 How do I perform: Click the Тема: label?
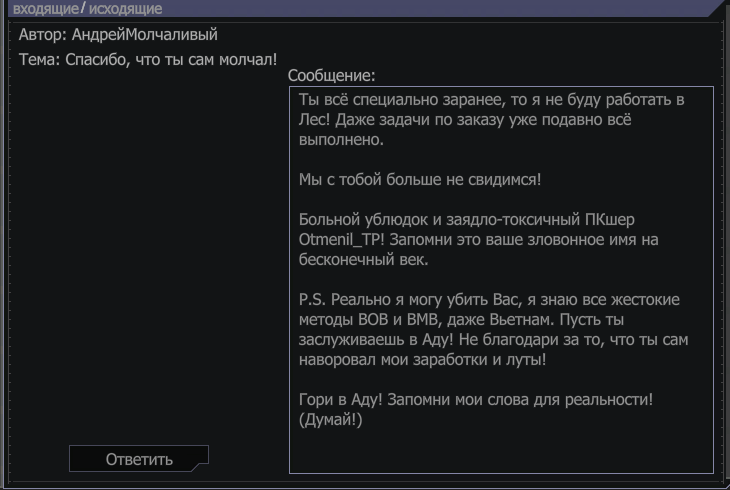[40, 60]
